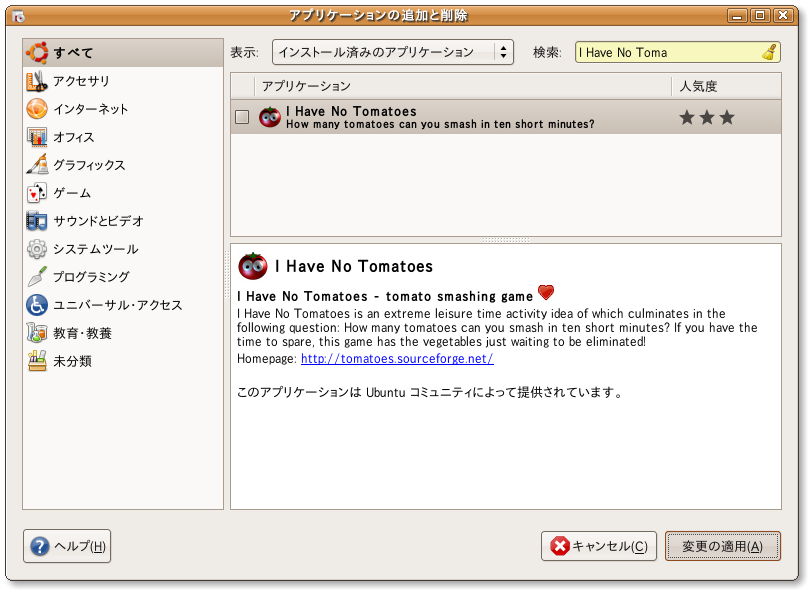This screenshot has height=590, width=808.
Task: Choose the オフィス chart icon
Action: (x=37, y=137)
